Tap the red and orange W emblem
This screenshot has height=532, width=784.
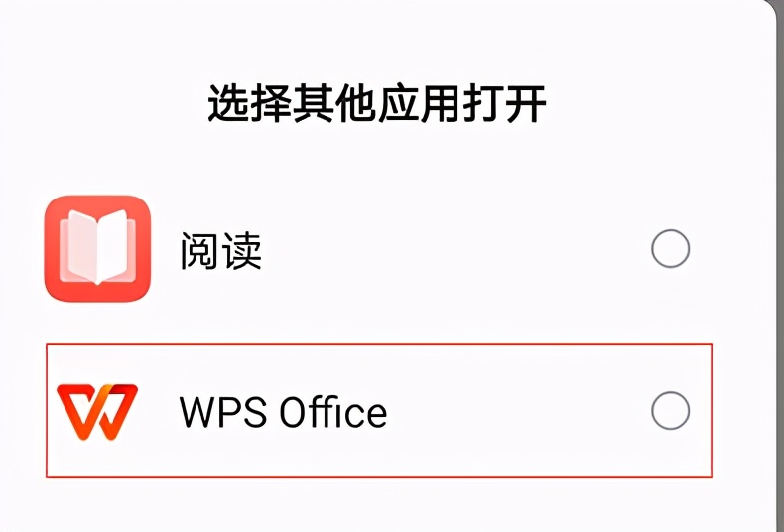click(97, 412)
